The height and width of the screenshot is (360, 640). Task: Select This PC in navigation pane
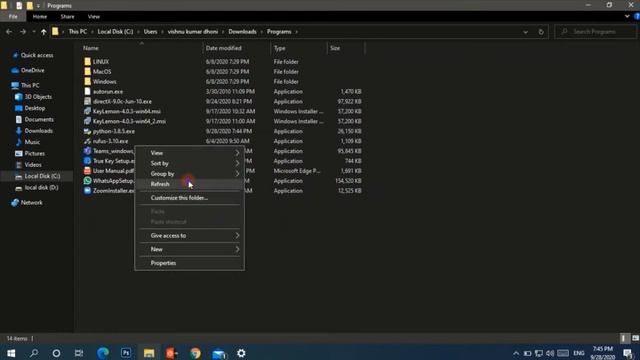[x=30, y=85]
